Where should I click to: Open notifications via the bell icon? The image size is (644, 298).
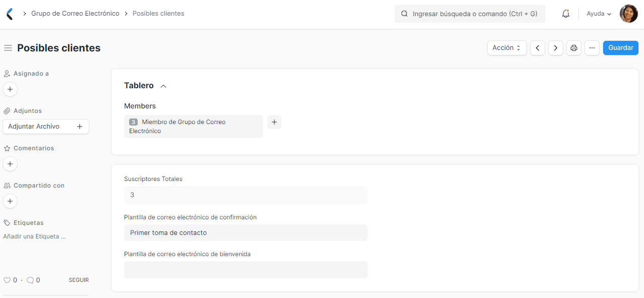click(565, 14)
